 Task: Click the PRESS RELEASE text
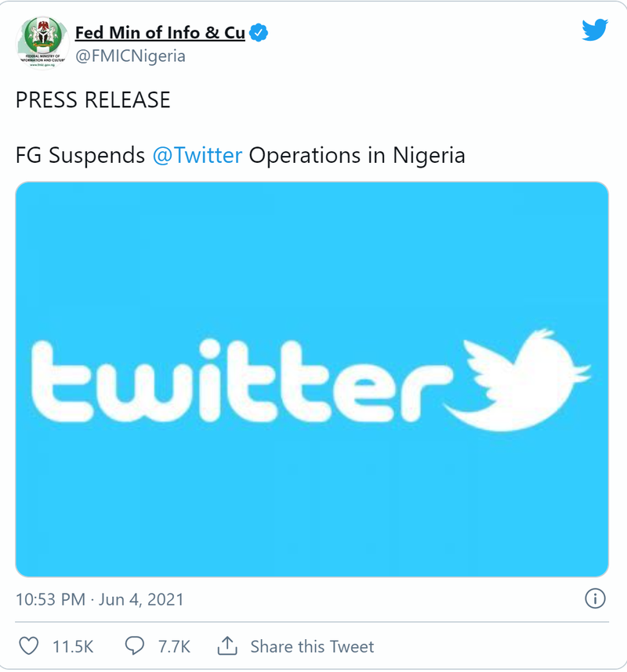tap(92, 100)
